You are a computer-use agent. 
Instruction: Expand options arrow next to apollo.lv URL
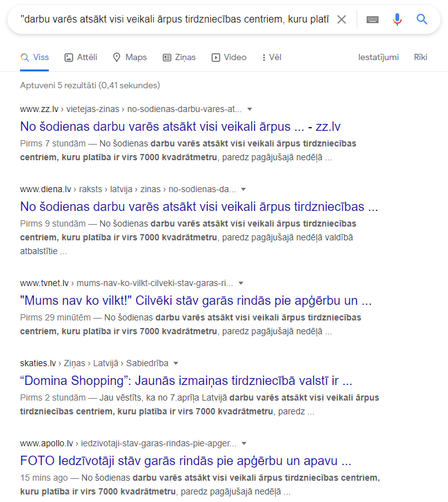click(244, 444)
